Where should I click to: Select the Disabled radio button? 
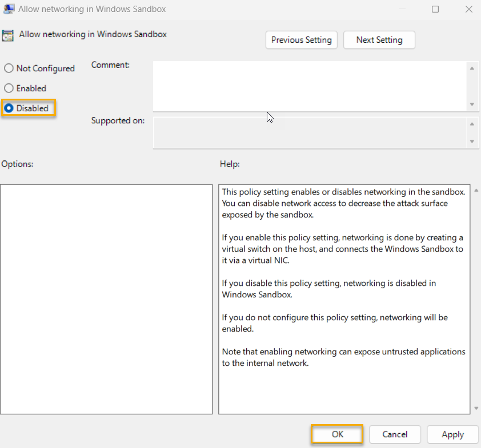click(x=9, y=108)
